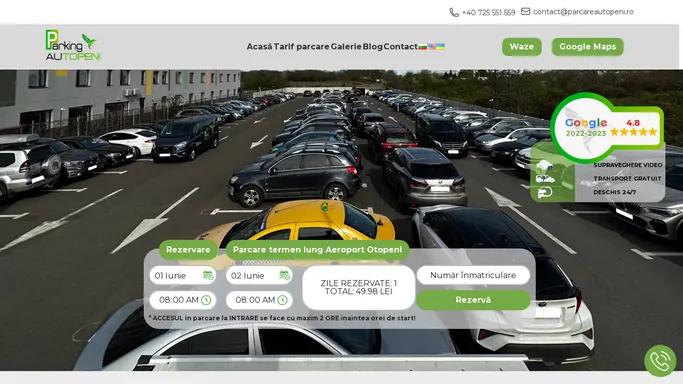Submit booking with the Rezervă button
The image size is (683, 384).
point(473,300)
